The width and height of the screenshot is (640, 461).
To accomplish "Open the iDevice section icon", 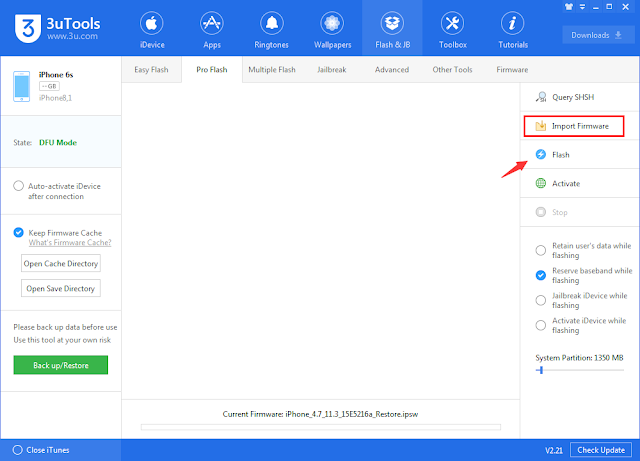I will pyautogui.click(x=152, y=23).
